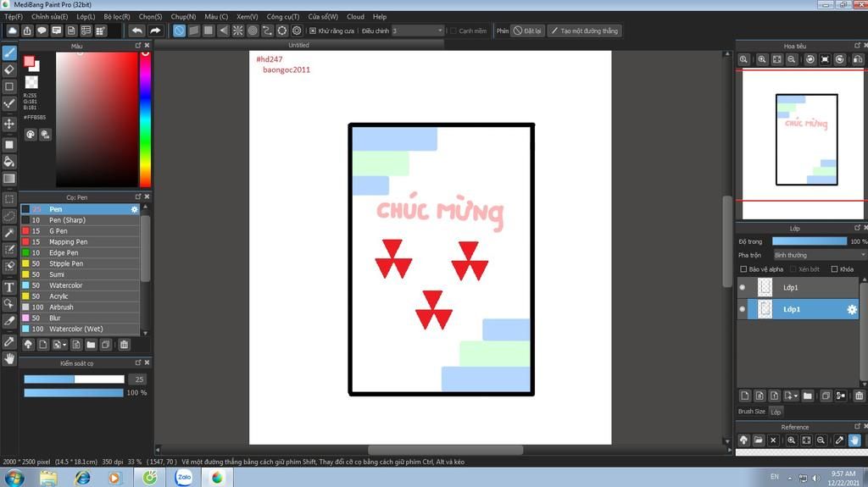The height and width of the screenshot is (487, 868).
Task: Open the Điều chỉnh correction dropdown
Action: click(417, 30)
